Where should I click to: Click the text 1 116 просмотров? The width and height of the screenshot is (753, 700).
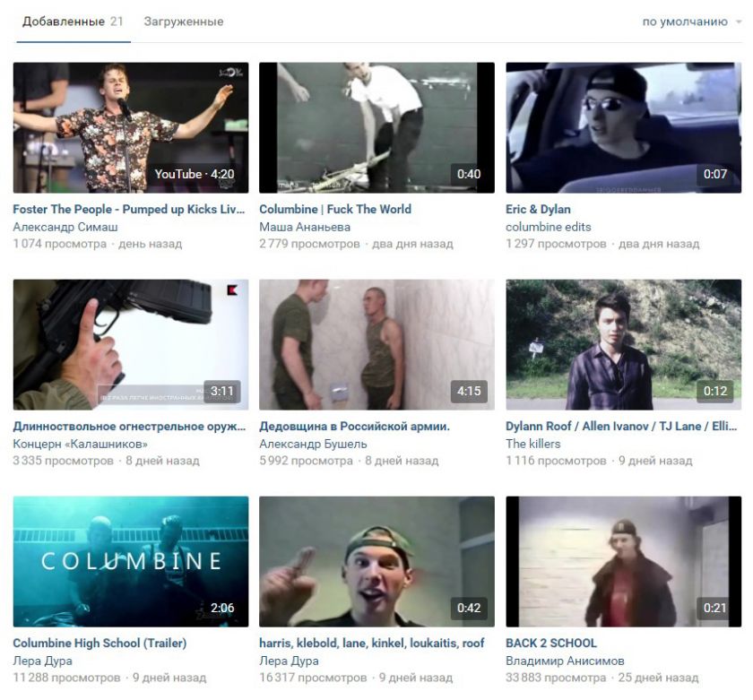click(556, 461)
